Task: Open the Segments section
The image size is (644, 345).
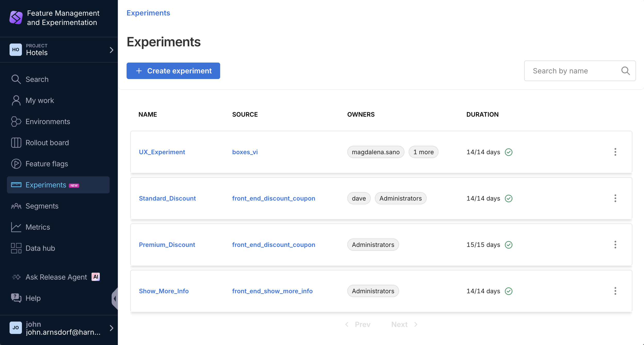Action: (42, 206)
